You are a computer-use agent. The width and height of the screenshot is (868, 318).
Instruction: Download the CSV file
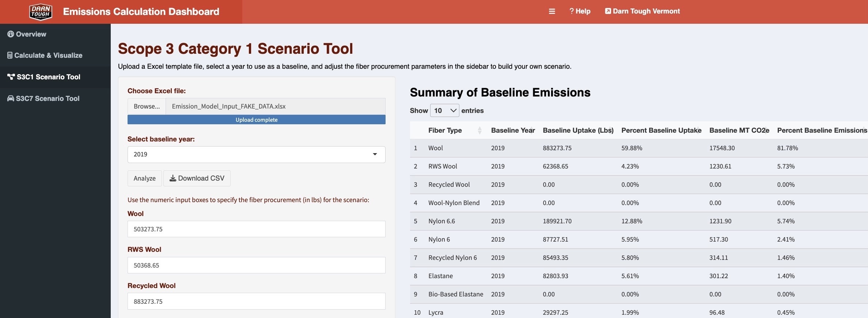(x=197, y=178)
